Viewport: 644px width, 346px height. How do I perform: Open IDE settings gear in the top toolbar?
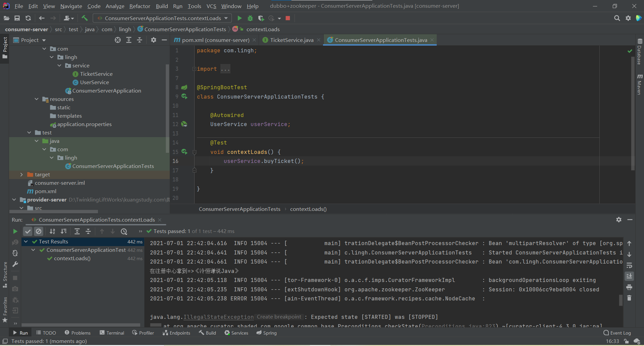628,18
